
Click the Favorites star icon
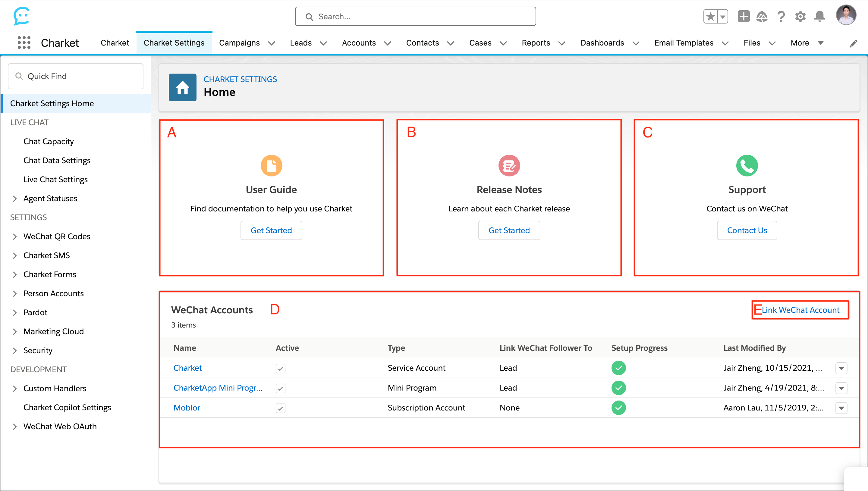click(x=711, y=16)
